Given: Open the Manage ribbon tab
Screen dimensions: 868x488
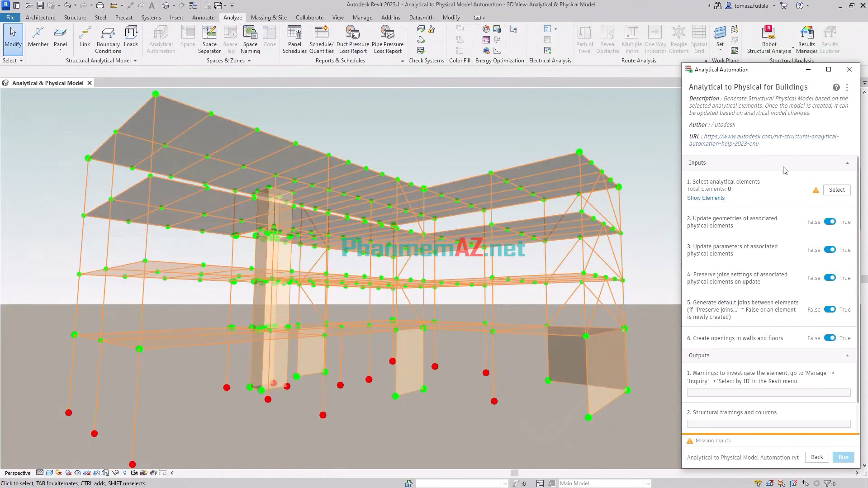Looking at the screenshot, I should tap(362, 17).
